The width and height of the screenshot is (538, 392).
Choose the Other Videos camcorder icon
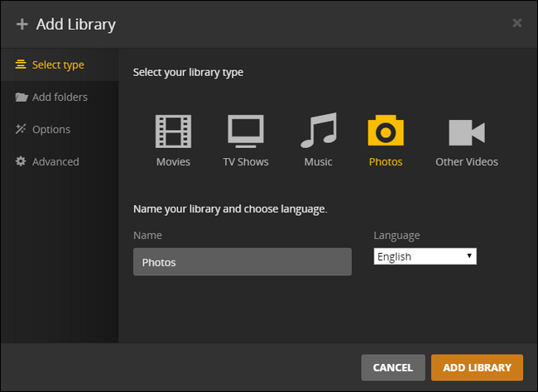[467, 132]
